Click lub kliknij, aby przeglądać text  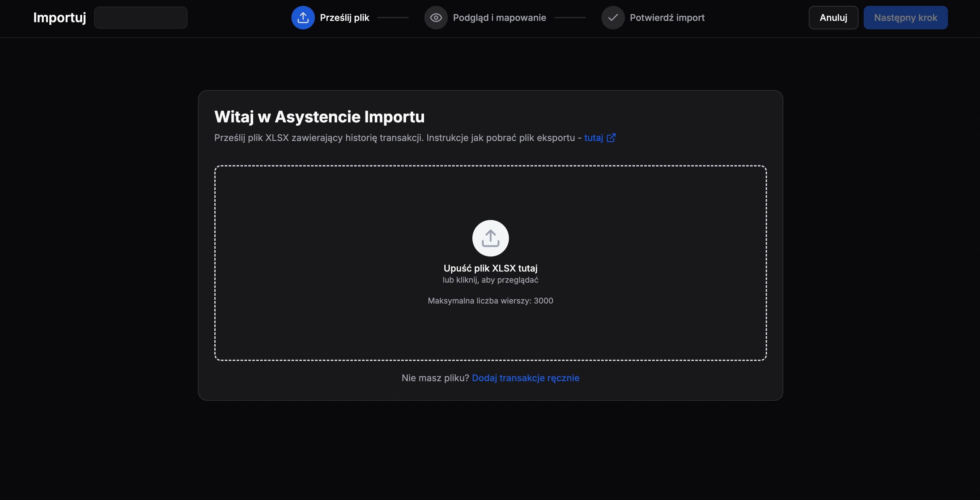click(x=490, y=280)
